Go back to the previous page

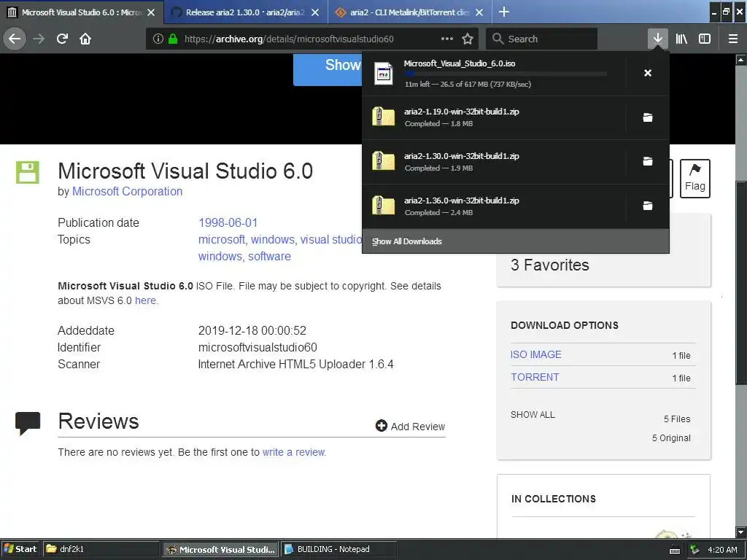pos(15,39)
